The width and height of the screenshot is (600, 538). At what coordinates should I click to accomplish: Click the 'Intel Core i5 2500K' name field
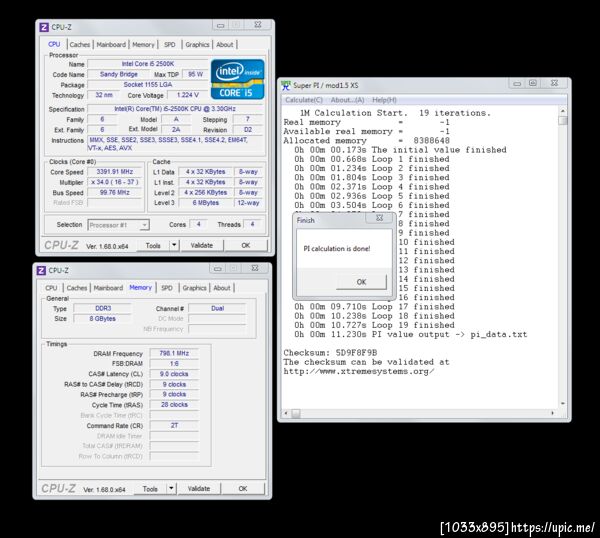(x=148, y=64)
